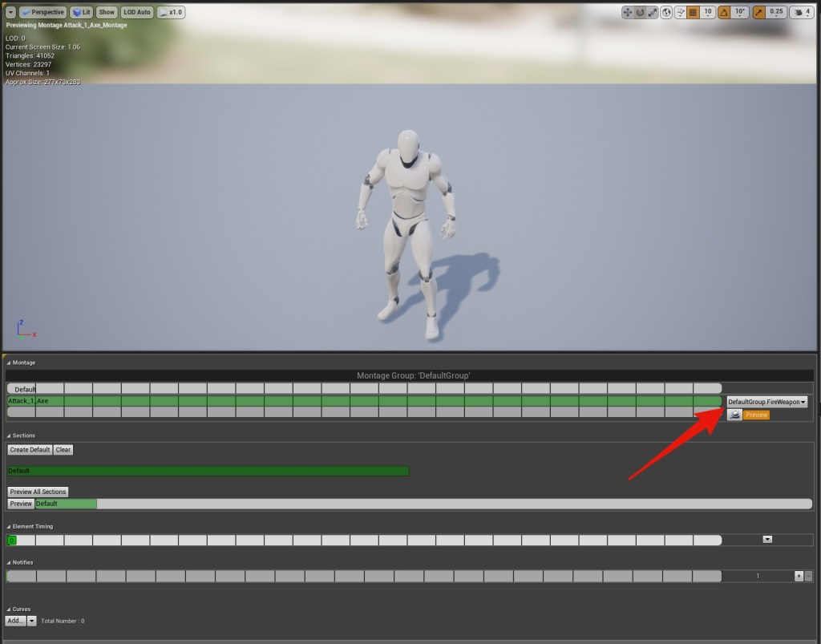Toggle scale snapping

pos(758,12)
